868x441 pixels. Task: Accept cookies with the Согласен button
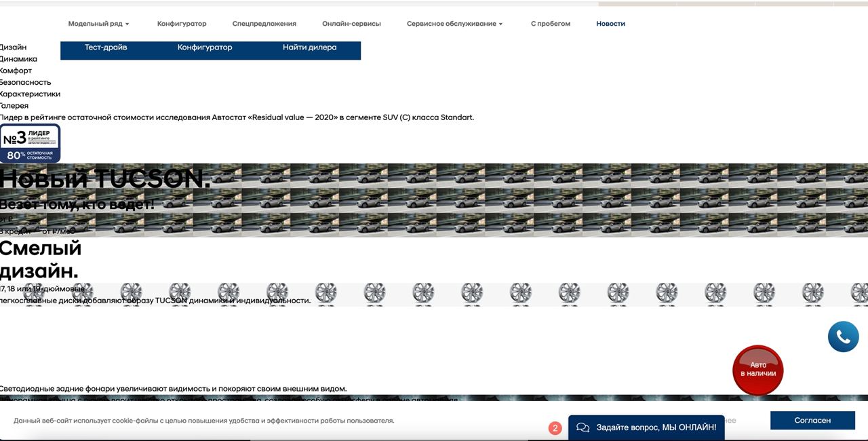tap(812, 421)
